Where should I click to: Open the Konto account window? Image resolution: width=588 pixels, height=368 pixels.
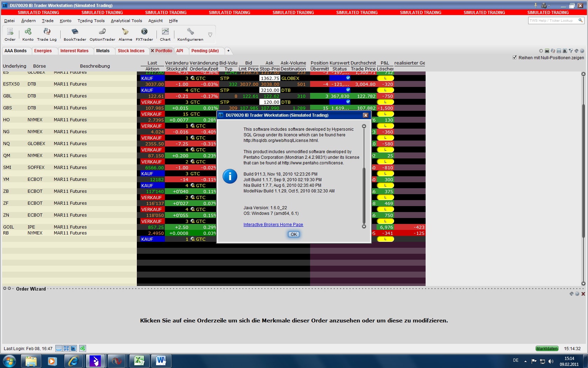[x=28, y=34]
